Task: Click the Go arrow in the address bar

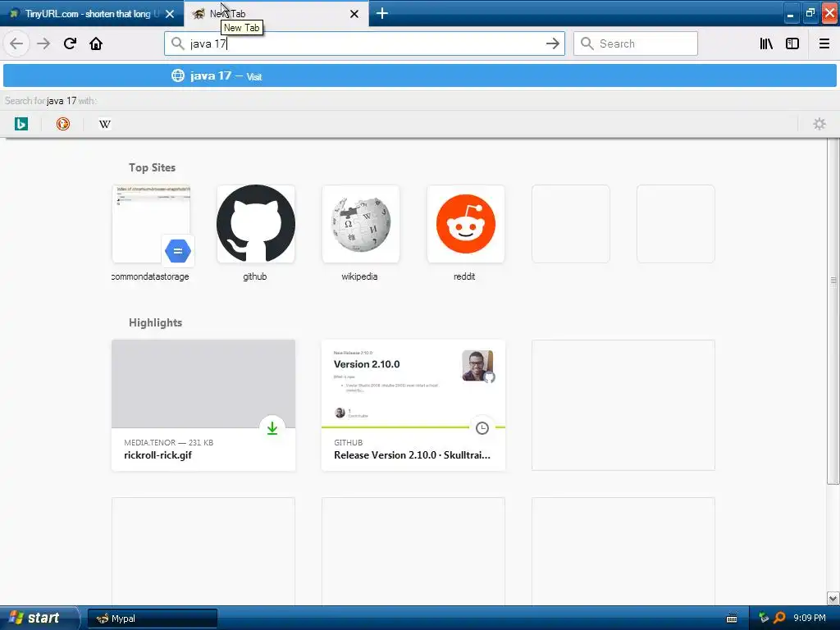Action: pyautogui.click(x=552, y=43)
